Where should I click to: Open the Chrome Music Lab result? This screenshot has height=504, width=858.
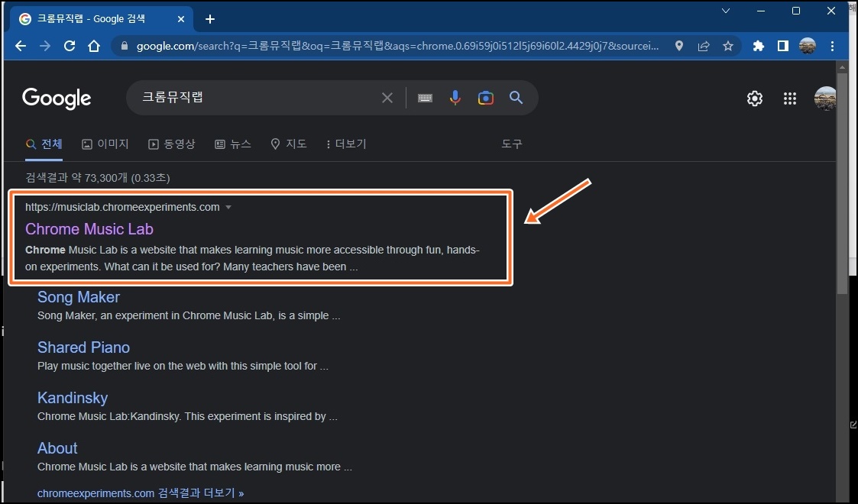89,229
